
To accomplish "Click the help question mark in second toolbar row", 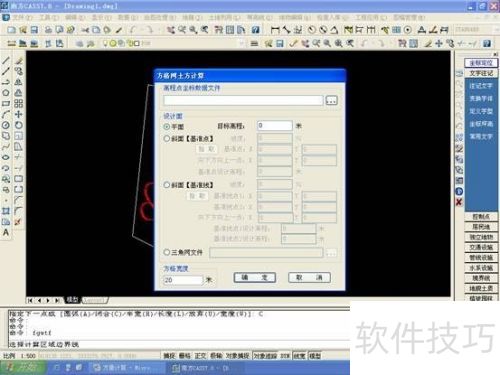I will click(x=487, y=43).
